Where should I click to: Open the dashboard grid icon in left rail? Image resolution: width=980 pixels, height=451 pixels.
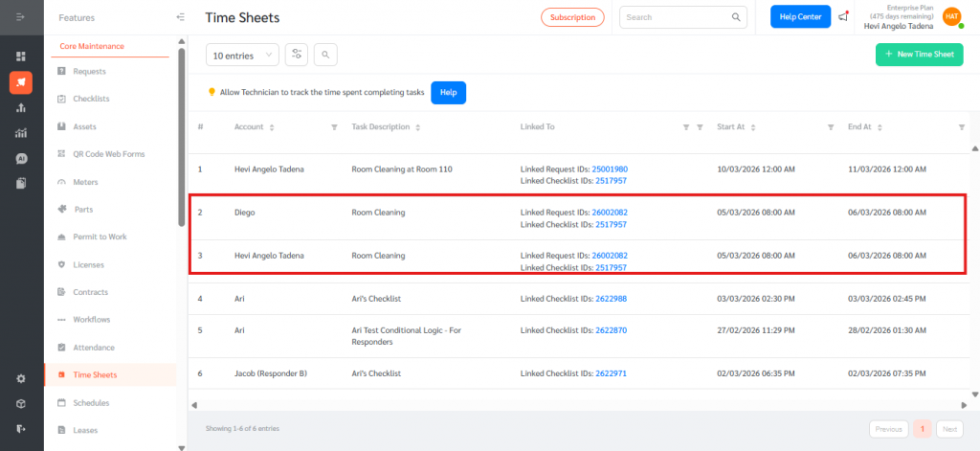(21, 56)
